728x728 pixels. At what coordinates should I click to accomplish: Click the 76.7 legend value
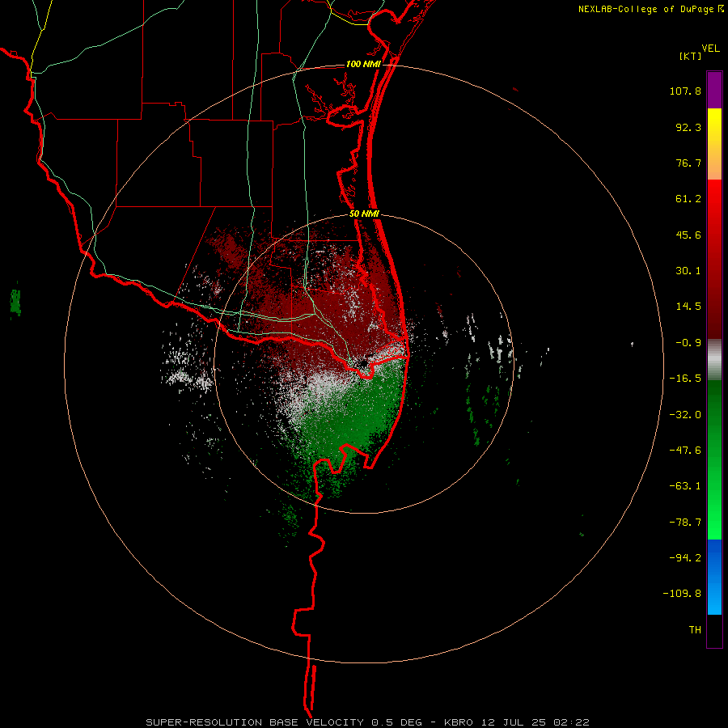(688, 163)
